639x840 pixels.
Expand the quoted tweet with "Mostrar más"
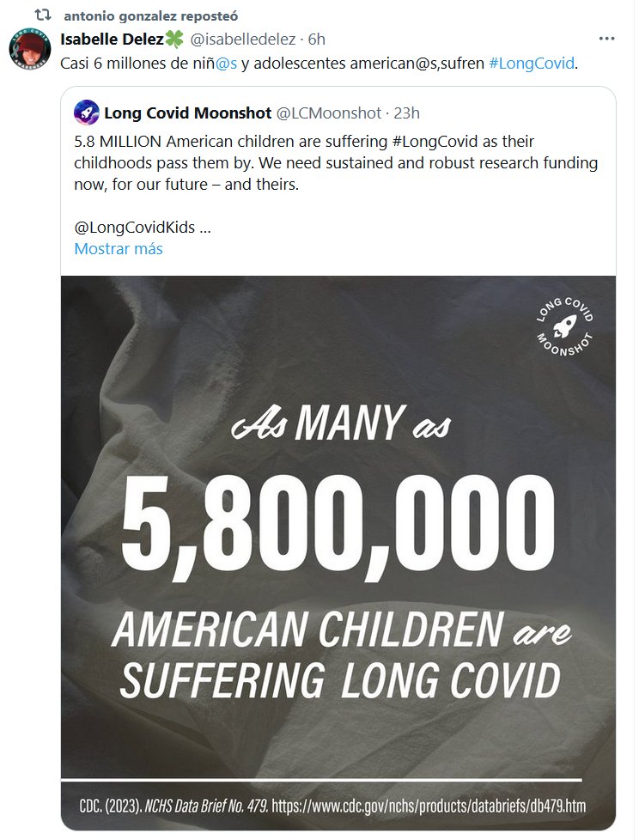[119, 249]
